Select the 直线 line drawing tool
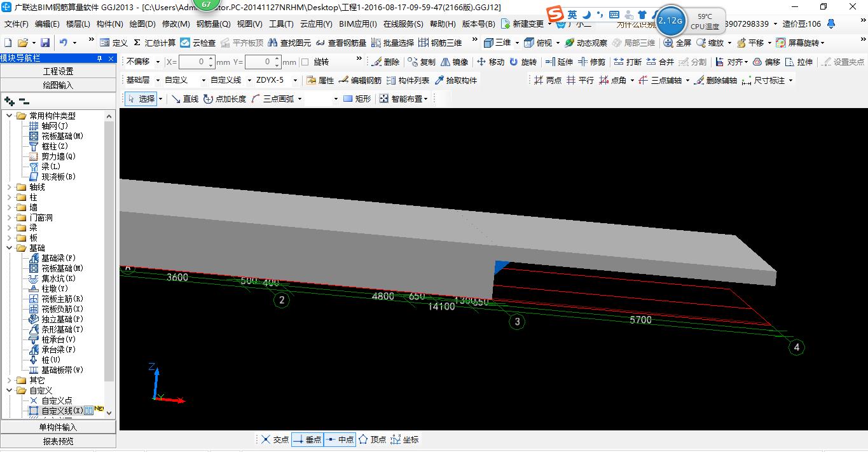868x452 pixels. click(185, 99)
